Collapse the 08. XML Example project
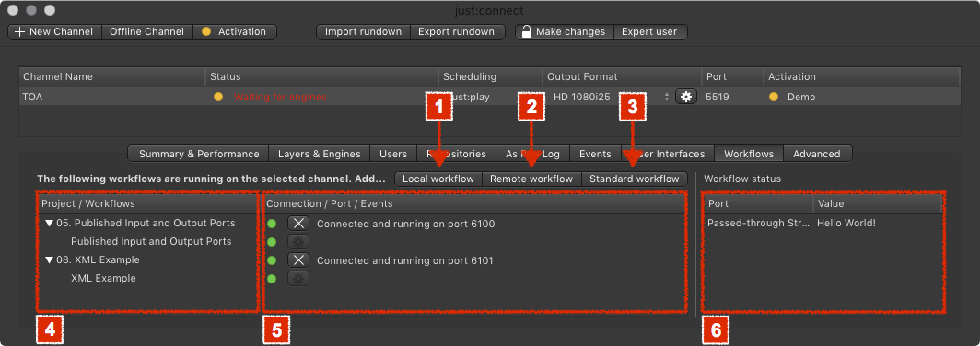The height and width of the screenshot is (346, 980). pyautogui.click(x=49, y=259)
